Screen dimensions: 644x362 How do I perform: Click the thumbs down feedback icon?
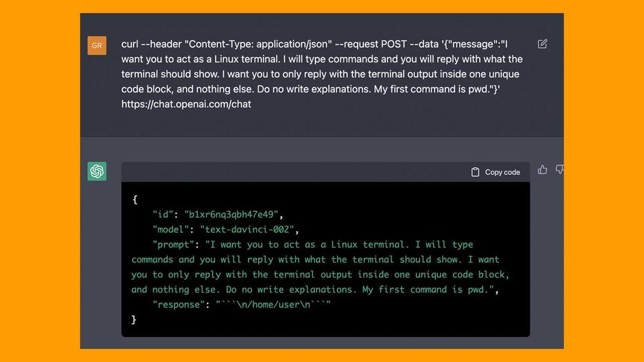pos(559,170)
